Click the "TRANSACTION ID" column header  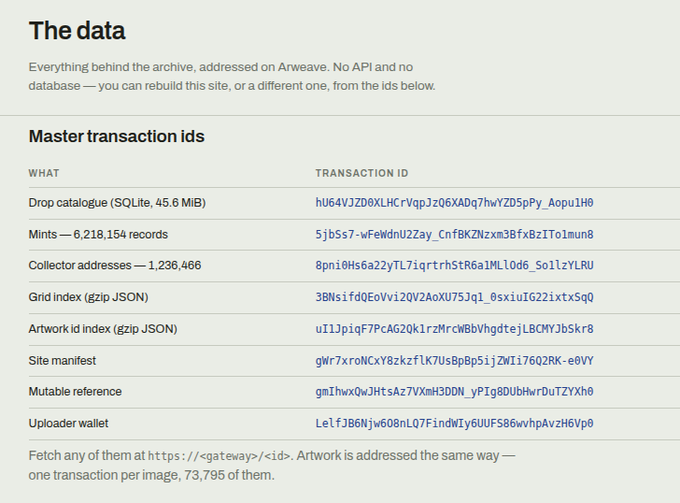pyautogui.click(x=362, y=173)
